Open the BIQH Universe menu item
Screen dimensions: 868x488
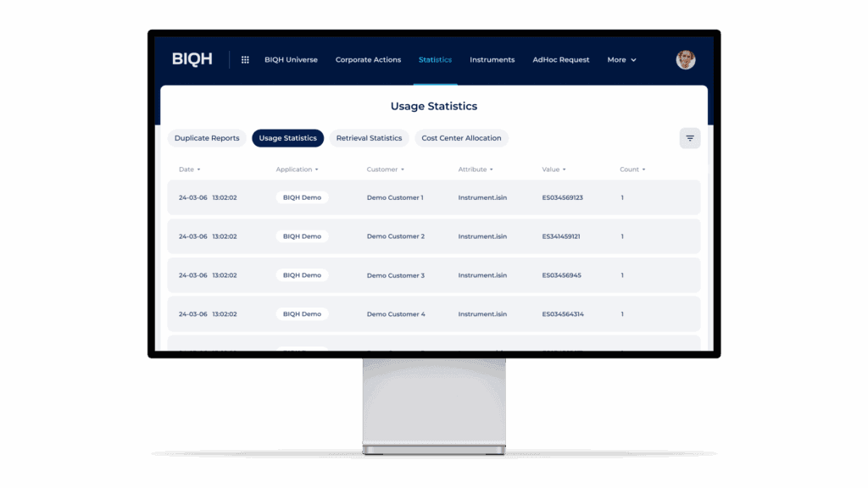pos(291,60)
